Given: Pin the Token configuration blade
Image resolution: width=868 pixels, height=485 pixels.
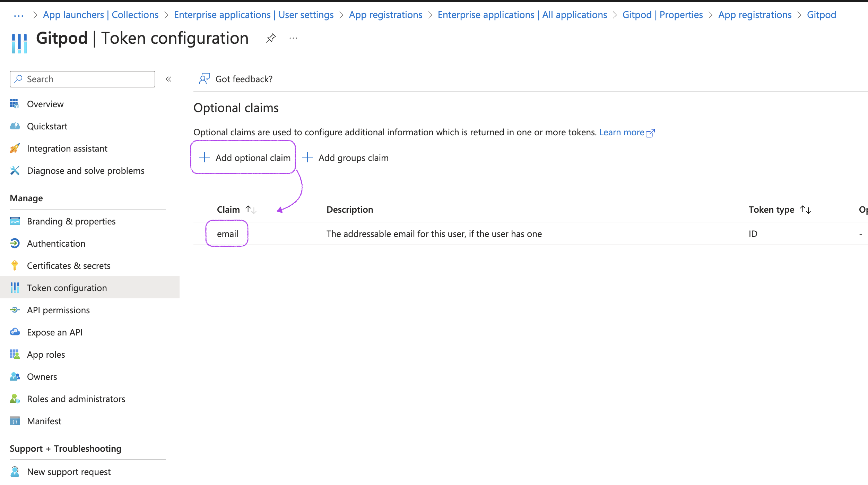Looking at the screenshot, I should (x=271, y=38).
